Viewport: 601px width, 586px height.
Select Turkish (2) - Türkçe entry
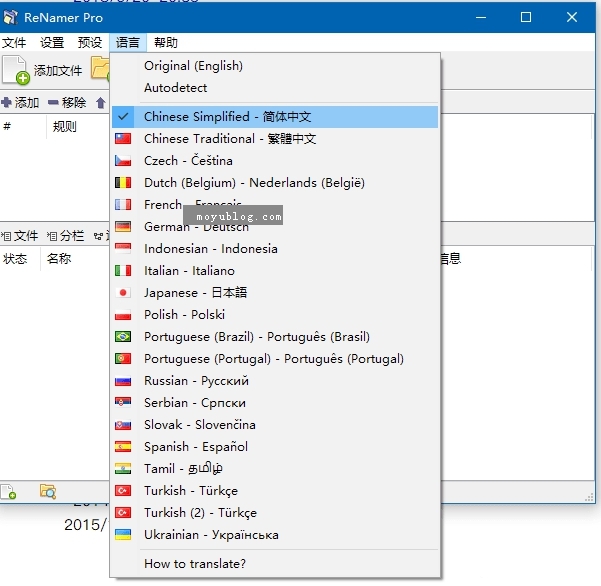click(x=275, y=513)
